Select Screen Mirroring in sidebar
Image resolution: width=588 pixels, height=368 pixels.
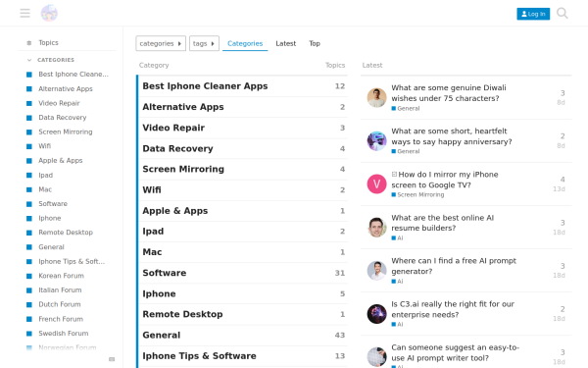tap(67, 131)
